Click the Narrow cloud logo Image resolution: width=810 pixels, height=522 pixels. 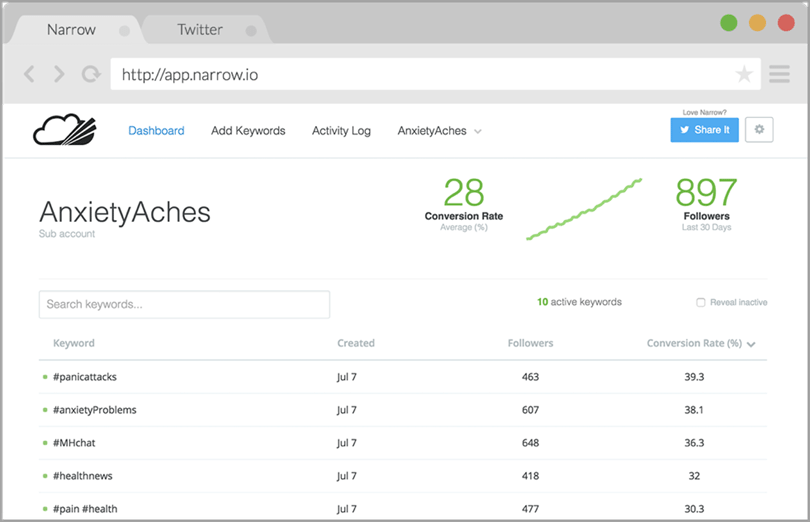[66, 130]
